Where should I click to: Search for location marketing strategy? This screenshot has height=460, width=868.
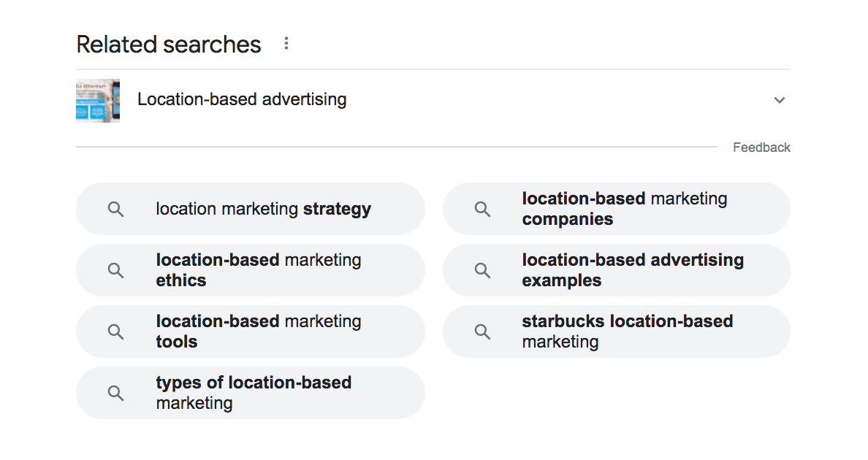[250, 209]
